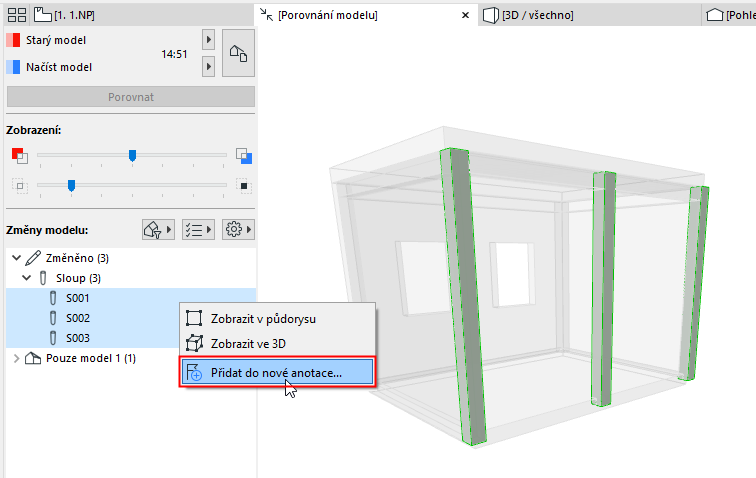Adjust the model blend slider handle
The image size is (756, 478).
(132, 155)
